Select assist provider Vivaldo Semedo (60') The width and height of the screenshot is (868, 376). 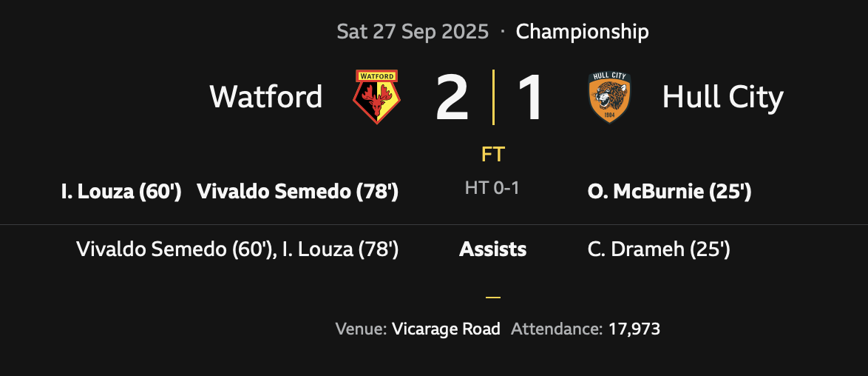(174, 249)
